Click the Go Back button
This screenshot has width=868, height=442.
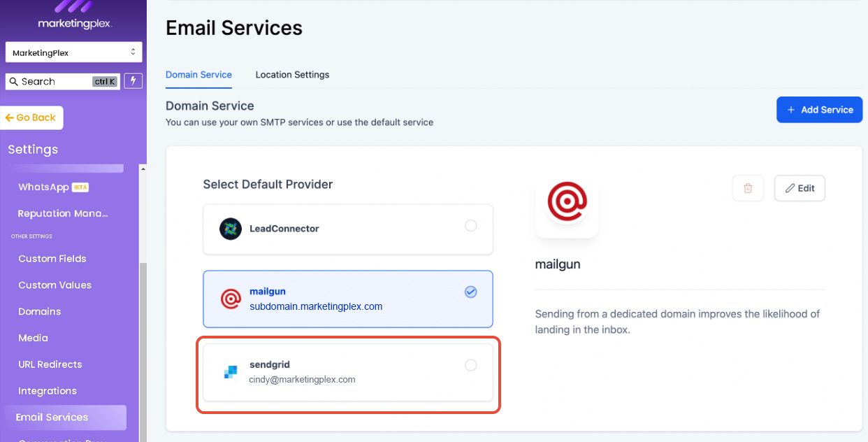click(31, 117)
